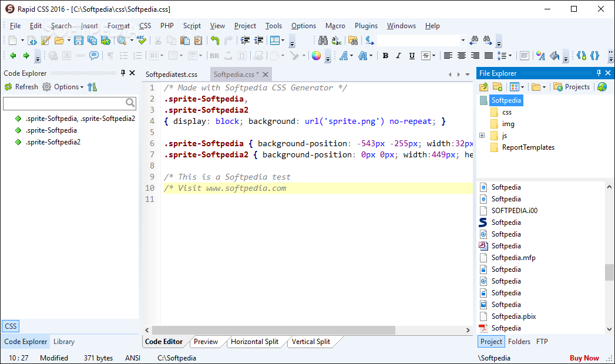Click the new CSS rule braces plus icon
This screenshot has width=615, height=364.
pos(582,56)
